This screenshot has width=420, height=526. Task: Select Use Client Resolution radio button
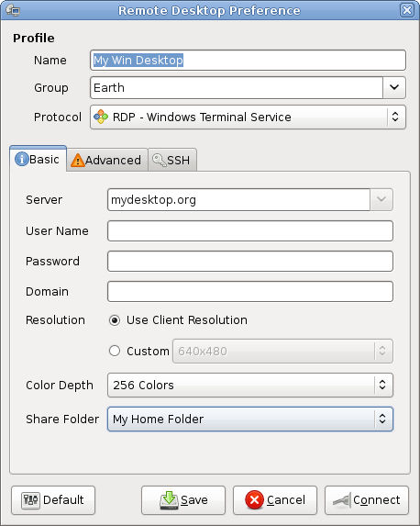[x=115, y=320]
